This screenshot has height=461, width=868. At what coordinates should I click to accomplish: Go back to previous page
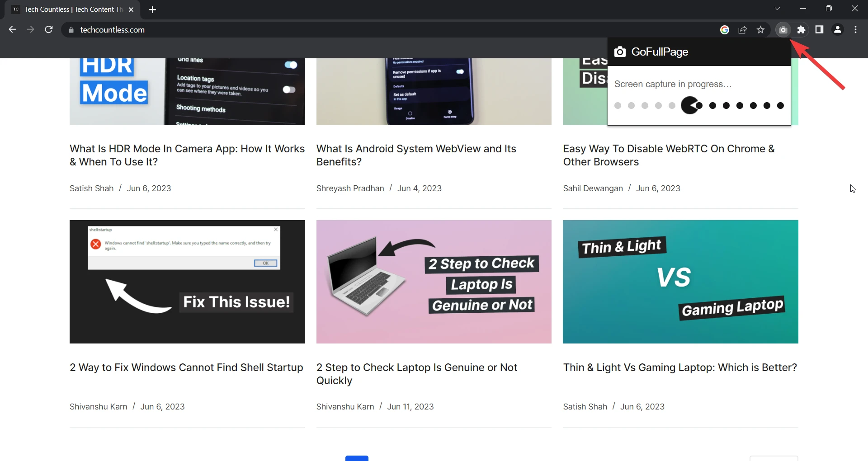pos(12,30)
